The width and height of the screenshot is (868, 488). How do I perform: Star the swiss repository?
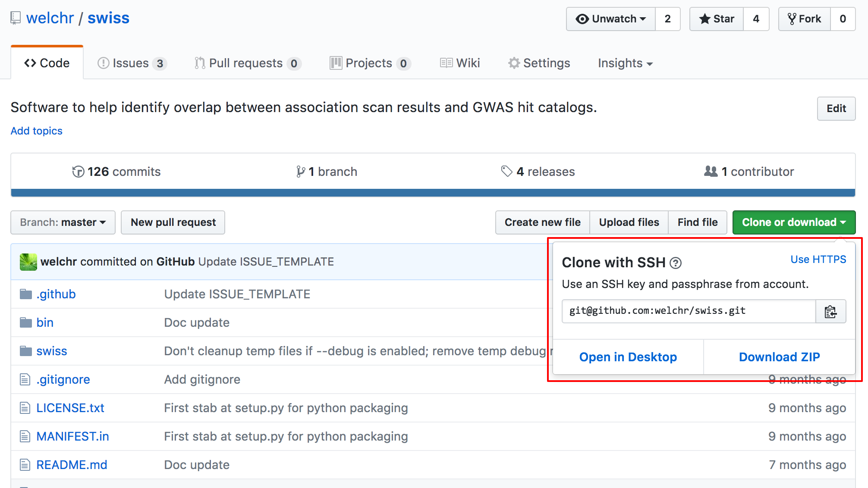coord(717,19)
